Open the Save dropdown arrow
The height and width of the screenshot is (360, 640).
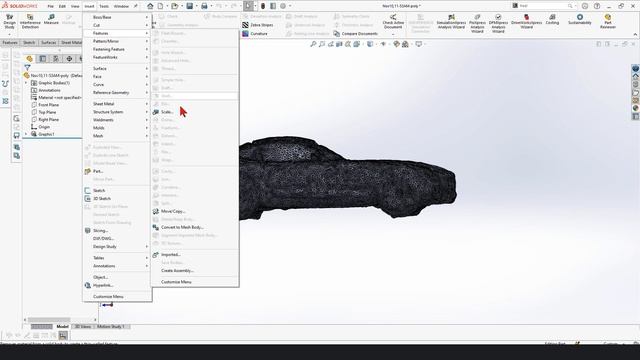click(x=196, y=6)
